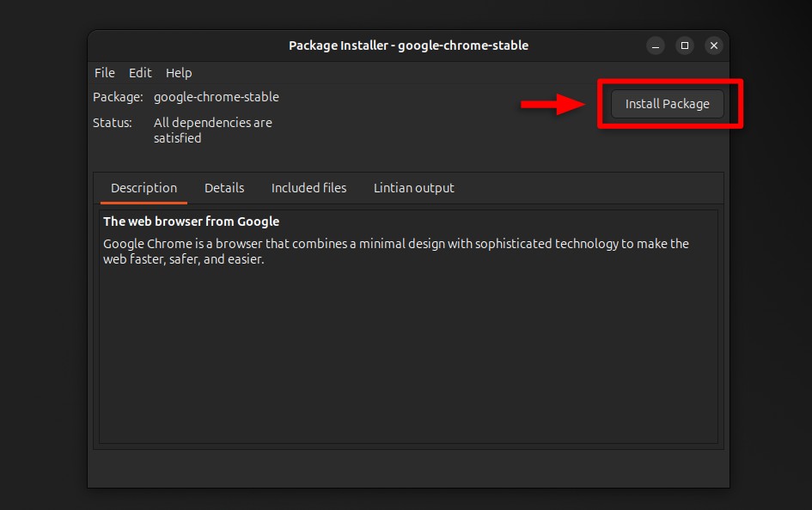Open the Edit menu
This screenshot has width=812, height=510.
point(140,73)
